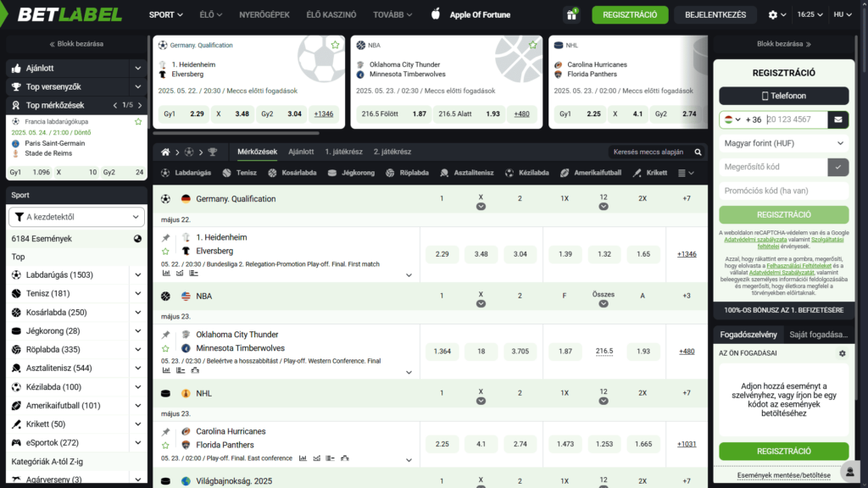Open the +1346 more markets link

coord(687,254)
